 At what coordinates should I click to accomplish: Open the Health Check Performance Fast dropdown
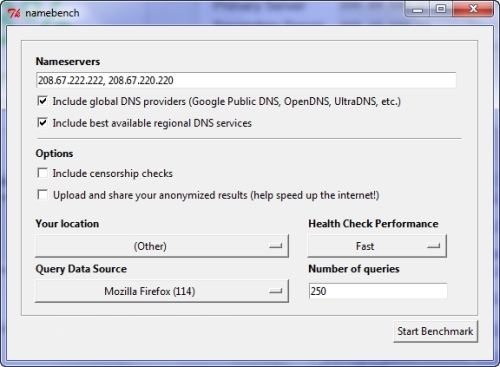click(377, 246)
